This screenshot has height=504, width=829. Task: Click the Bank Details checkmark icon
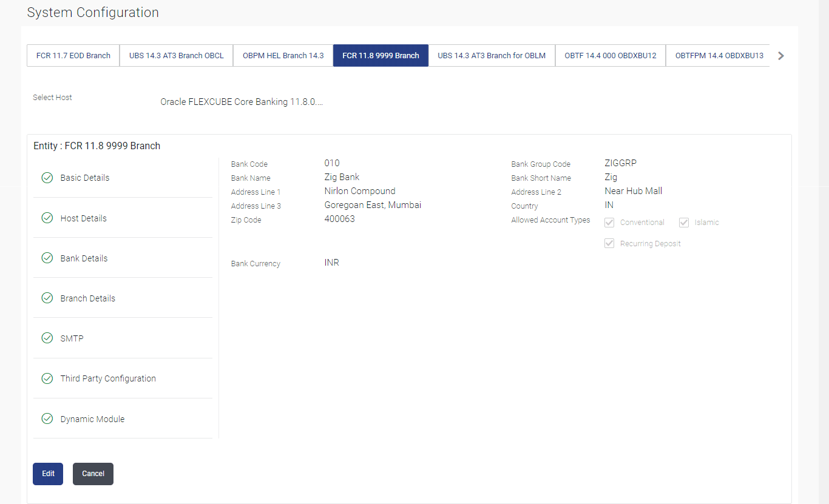point(47,258)
